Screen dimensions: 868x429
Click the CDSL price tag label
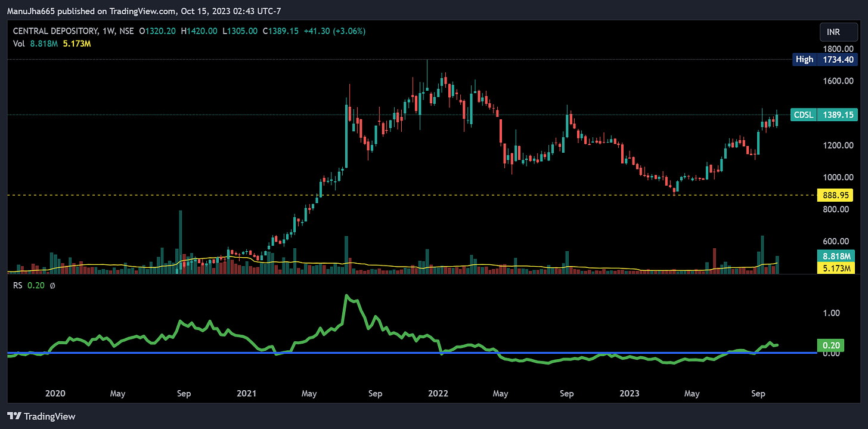pos(803,115)
